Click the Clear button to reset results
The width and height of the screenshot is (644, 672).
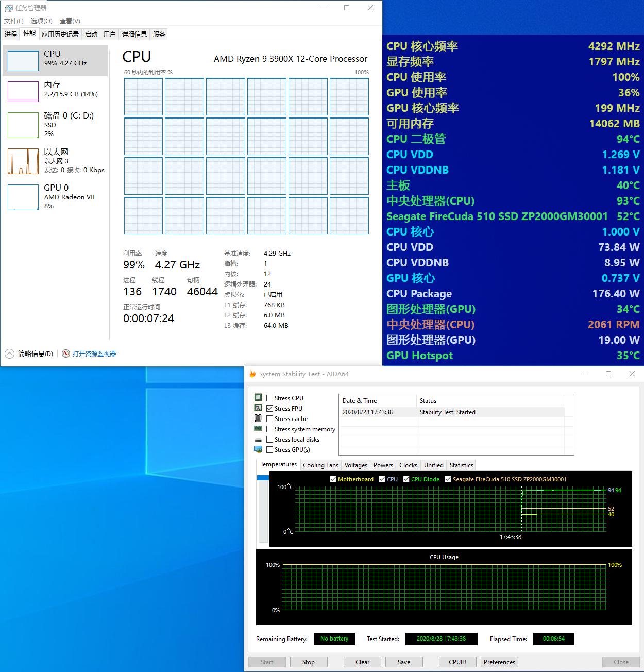click(362, 662)
